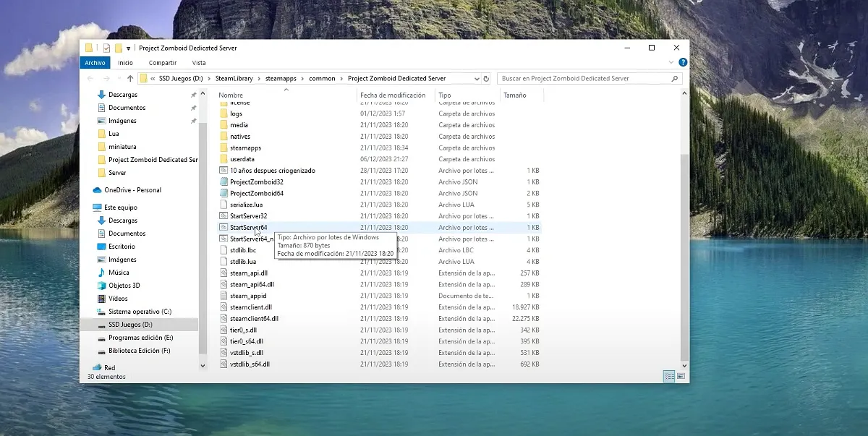The image size is (868, 436).
Task: Click the up-one-level arrow in navigation bar
Action: [130, 78]
